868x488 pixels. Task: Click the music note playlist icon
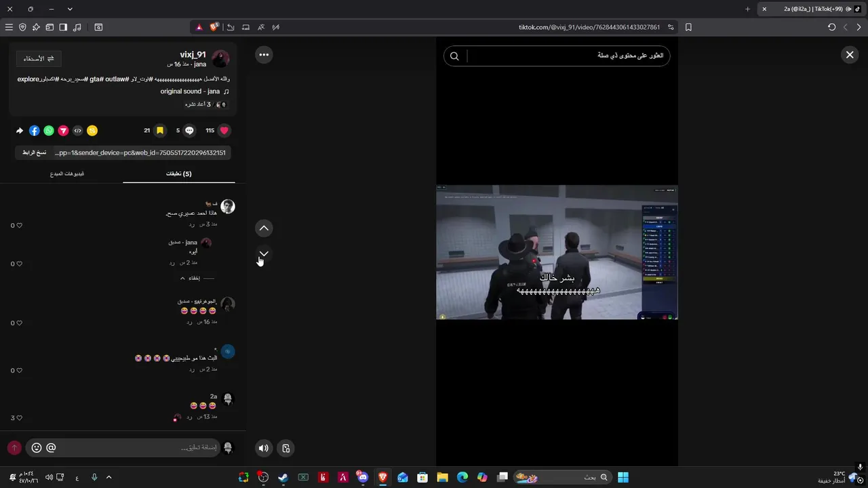[x=77, y=27]
